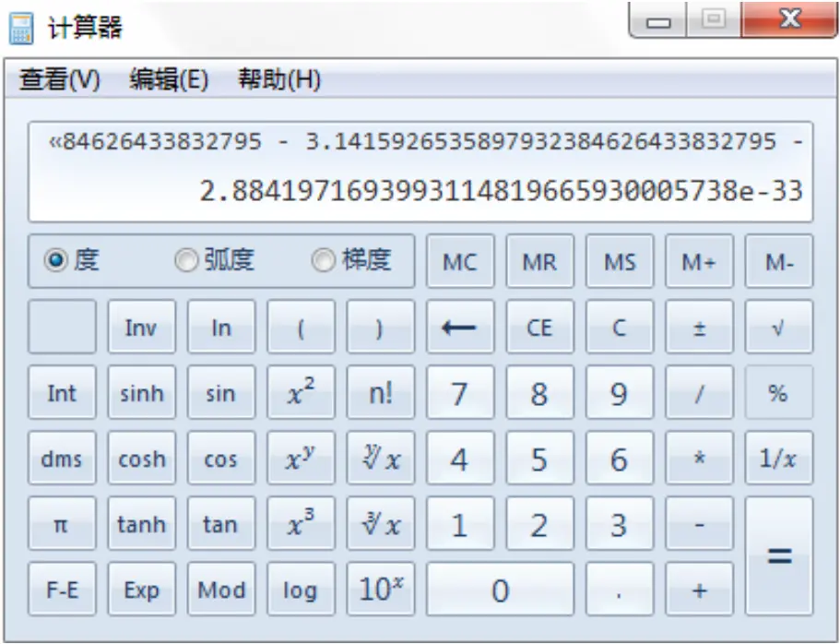
Task: Click the reciprocal 1/x button
Action: [x=778, y=459]
